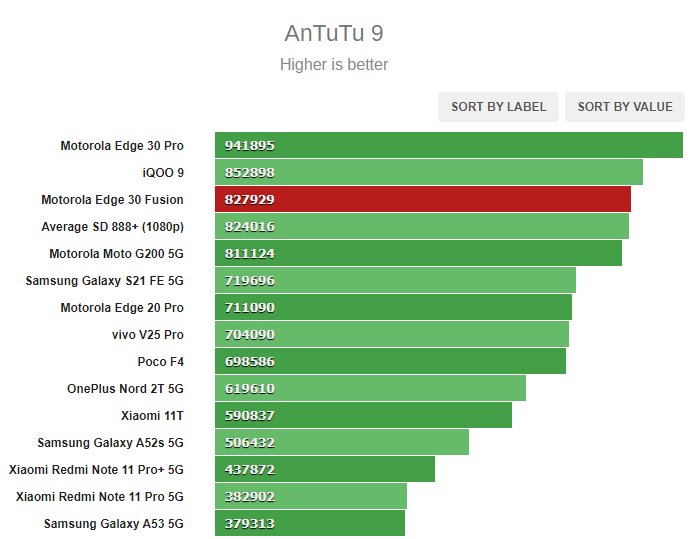Select the Motorola Edge 30 Pro bar
The width and height of the screenshot is (690, 539).
coord(449,145)
